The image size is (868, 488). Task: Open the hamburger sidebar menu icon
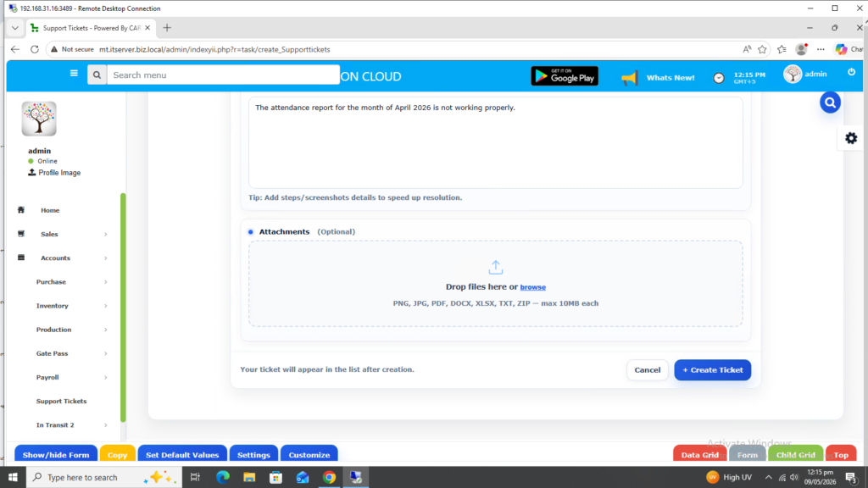pyautogui.click(x=74, y=73)
